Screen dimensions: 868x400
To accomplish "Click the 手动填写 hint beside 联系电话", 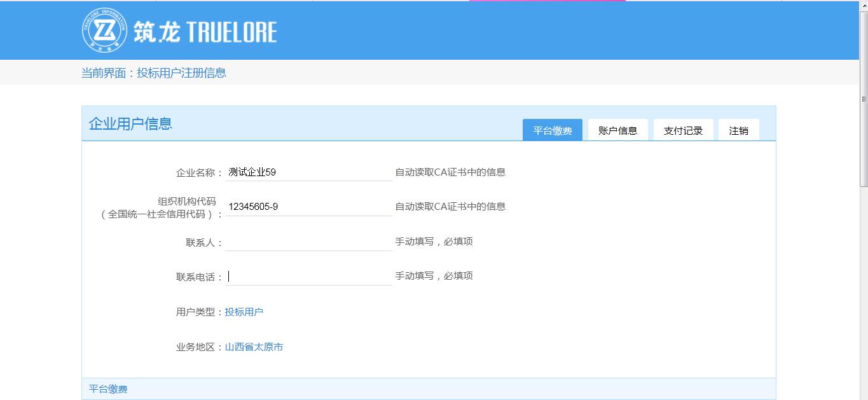I will pyautogui.click(x=434, y=276).
